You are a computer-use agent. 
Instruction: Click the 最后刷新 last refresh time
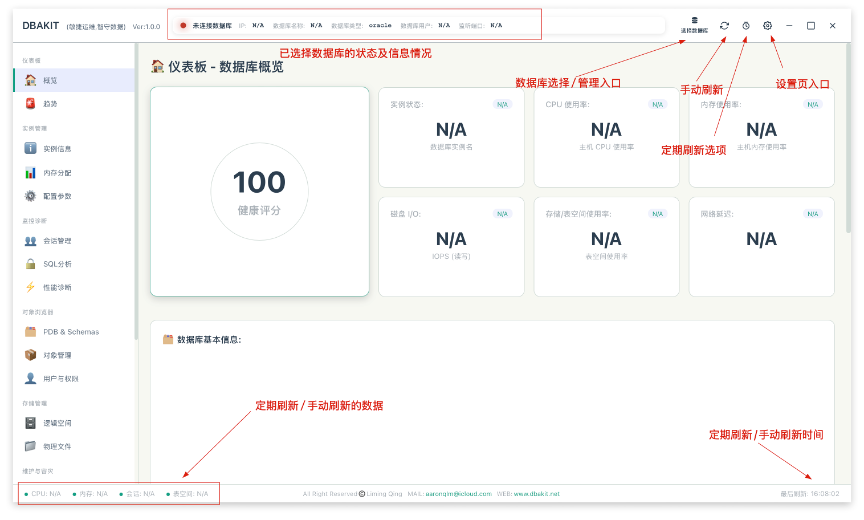click(809, 494)
